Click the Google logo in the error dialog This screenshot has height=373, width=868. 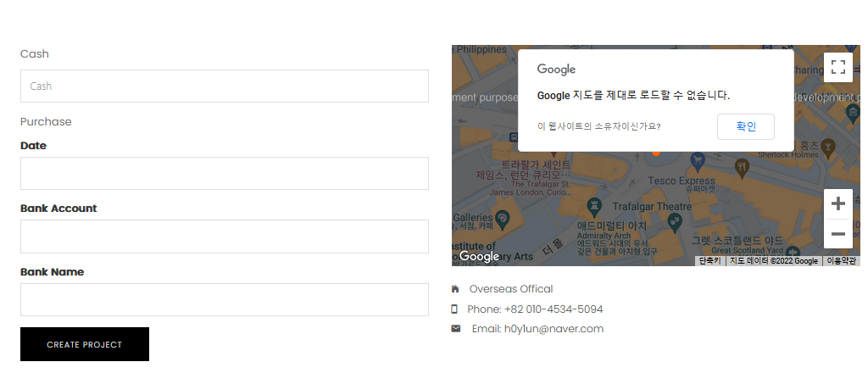point(556,70)
